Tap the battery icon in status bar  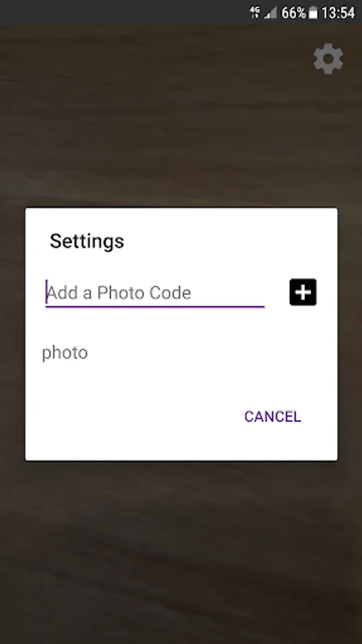[313, 13]
